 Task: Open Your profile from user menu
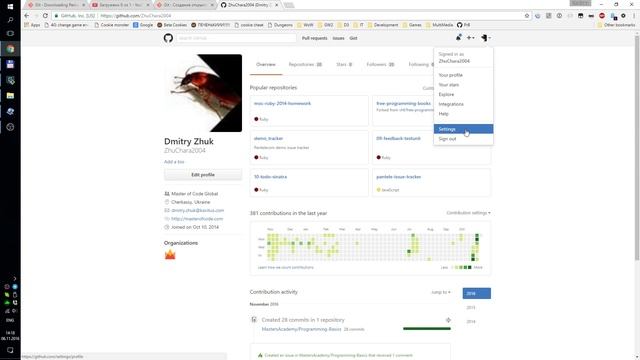(463, 75)
